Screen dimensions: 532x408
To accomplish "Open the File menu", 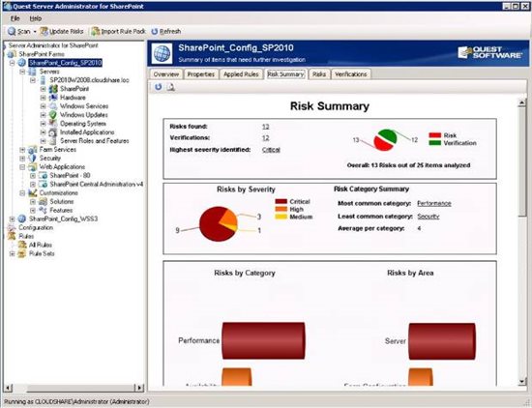I will tap(15, 18).
